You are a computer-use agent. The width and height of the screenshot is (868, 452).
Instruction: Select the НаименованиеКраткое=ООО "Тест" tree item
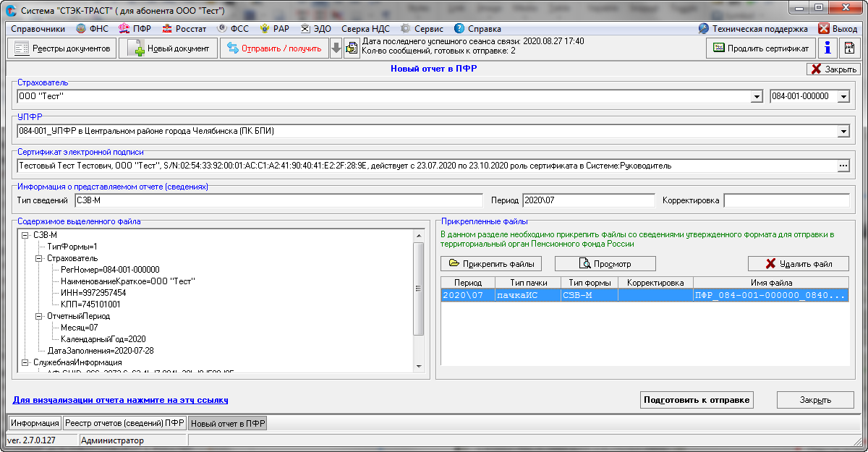coord(128,281)
